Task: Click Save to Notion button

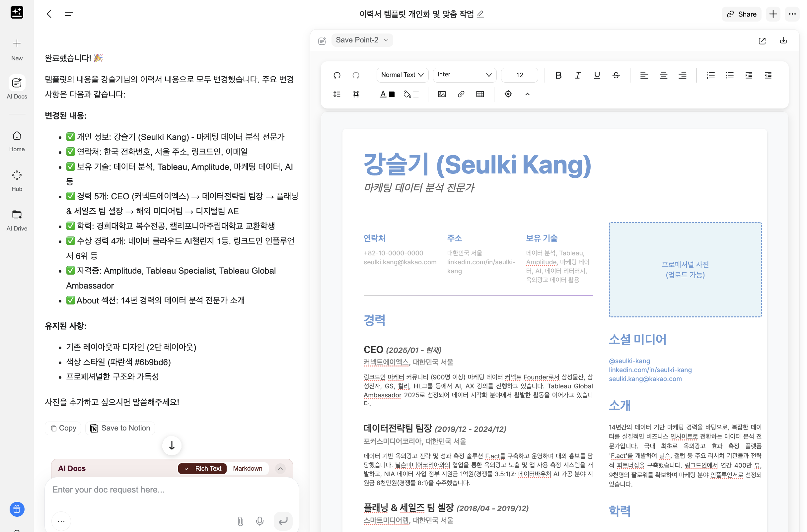Action: [120, 428]
